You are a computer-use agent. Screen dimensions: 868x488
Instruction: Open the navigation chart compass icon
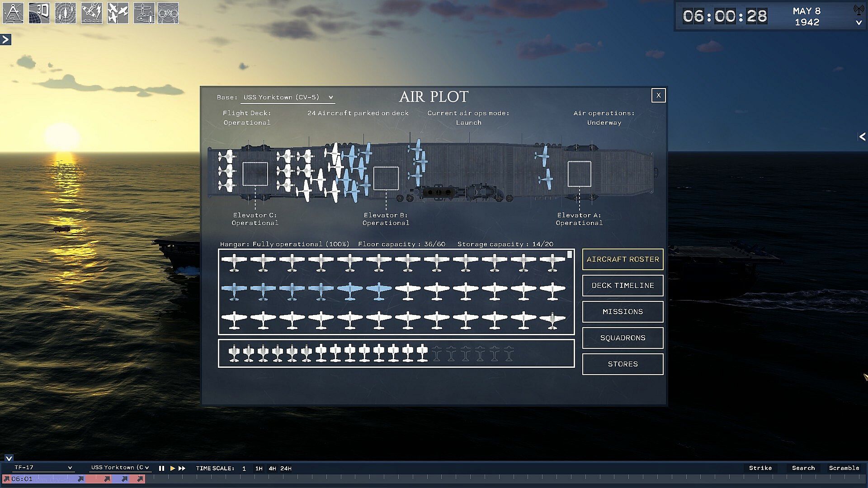pos(13,13)
